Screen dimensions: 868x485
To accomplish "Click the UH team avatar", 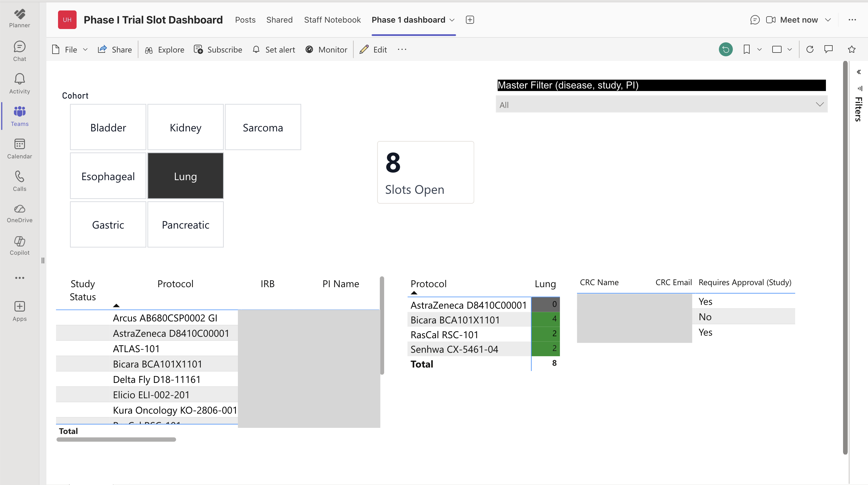I will tap(67, 20).
